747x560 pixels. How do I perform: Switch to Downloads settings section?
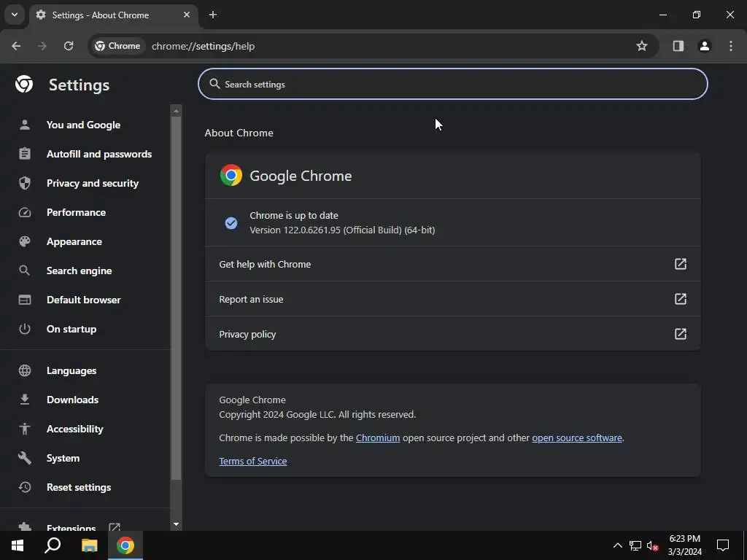coord(85,400)
